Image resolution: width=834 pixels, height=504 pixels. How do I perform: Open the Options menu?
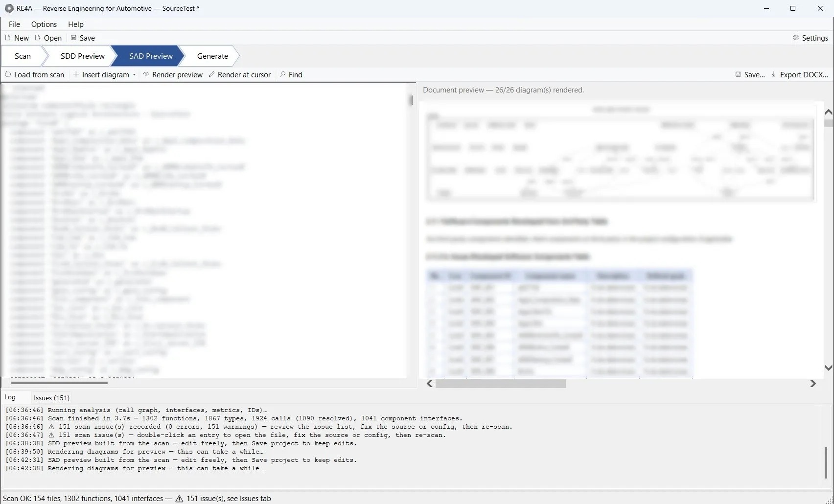click(x=44, y=24)
